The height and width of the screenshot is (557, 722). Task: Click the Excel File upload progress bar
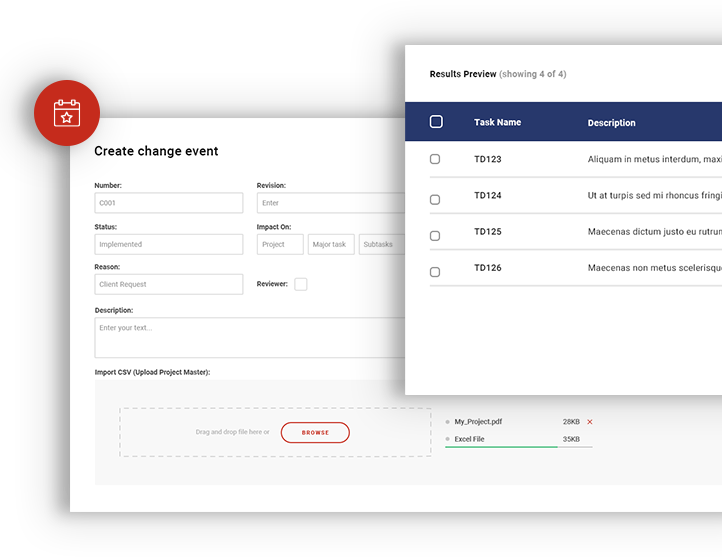click(501, 447)
